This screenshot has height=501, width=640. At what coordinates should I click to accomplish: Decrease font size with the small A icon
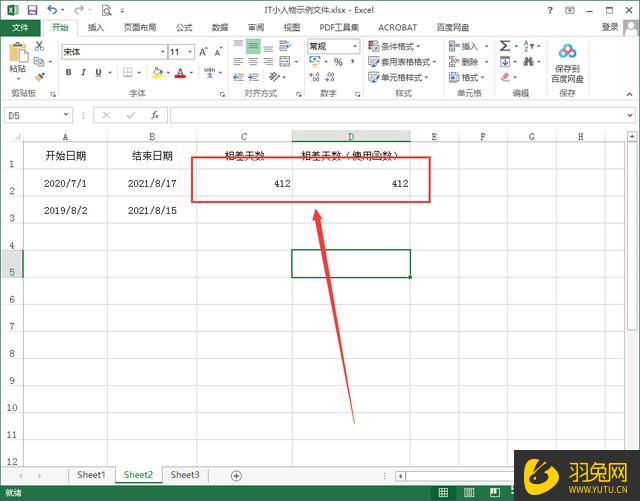218,52
